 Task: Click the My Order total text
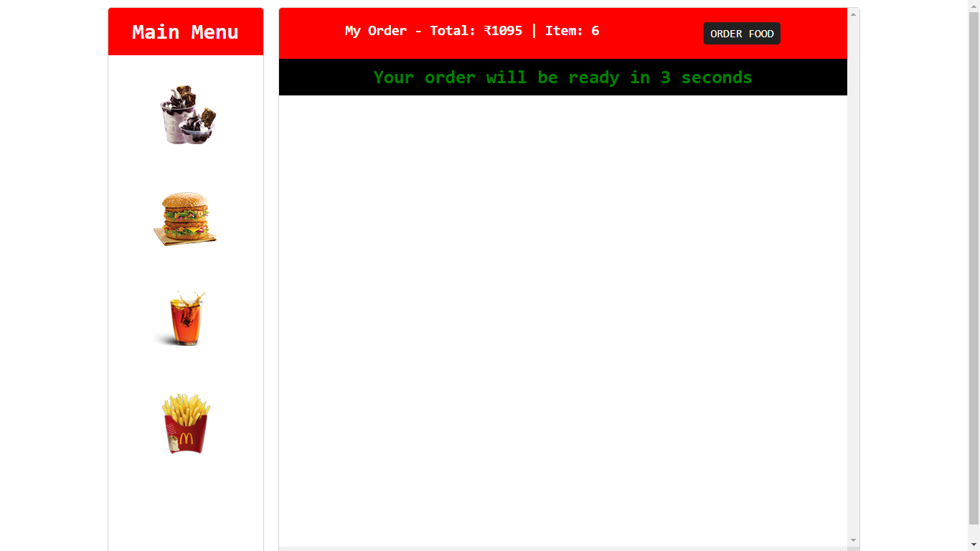click(472, 31)
